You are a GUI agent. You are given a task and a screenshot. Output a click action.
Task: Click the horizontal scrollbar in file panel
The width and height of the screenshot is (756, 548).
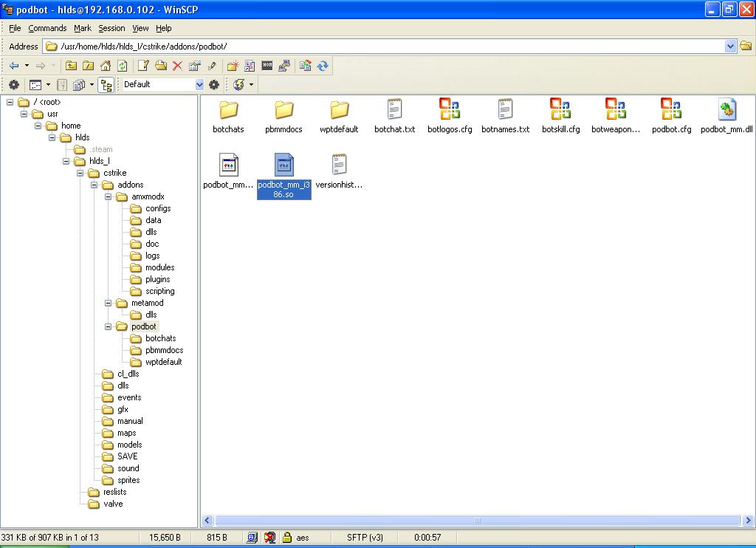pos(478,521)
